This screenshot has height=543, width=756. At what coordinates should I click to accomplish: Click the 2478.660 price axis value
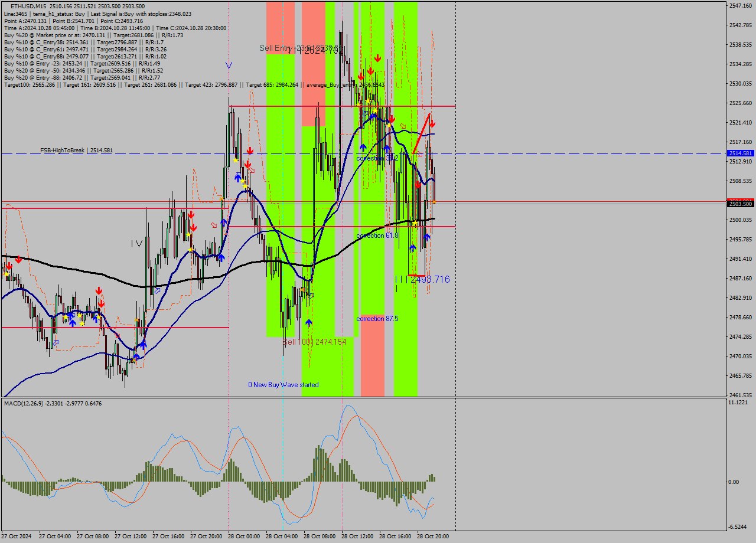pos(740,317)
